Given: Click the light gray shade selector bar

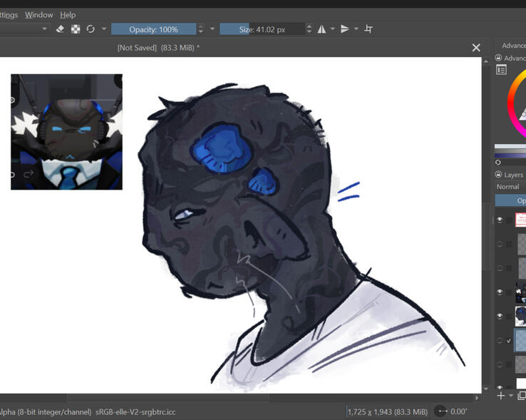Looking at the screenshot, I should 510,146.
